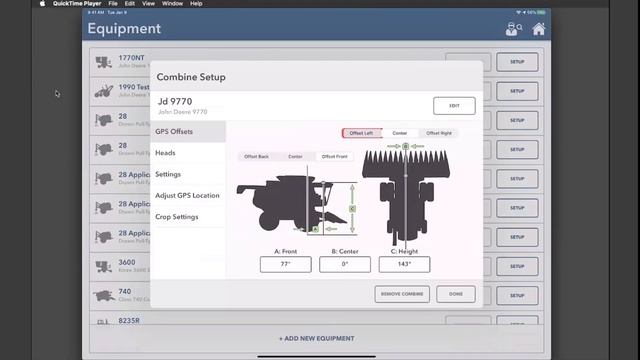This screenshot has width=640, height=360.
Task: Open the Help menu
Action: [x=196, y=4]
